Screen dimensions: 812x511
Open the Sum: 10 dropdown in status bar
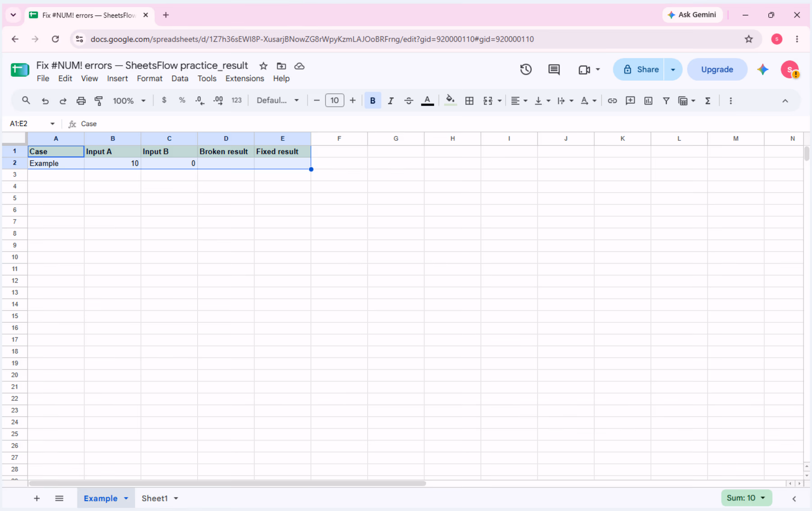click(x=746, y=497)
